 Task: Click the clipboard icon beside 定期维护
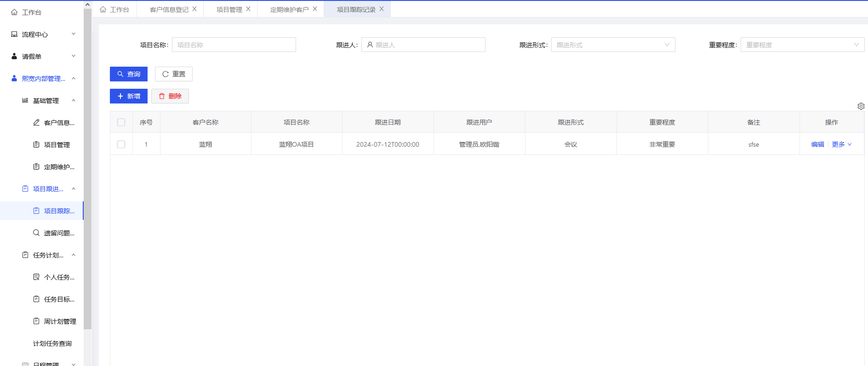(36, 167)
